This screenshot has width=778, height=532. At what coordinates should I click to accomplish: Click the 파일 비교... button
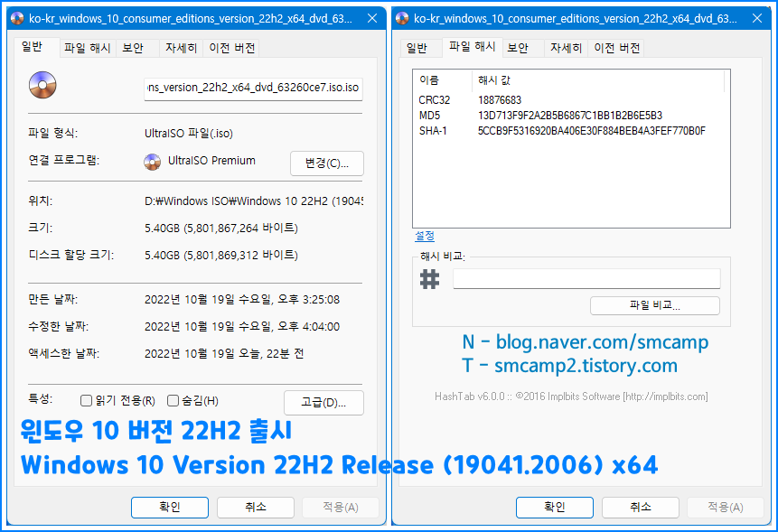tap(655, 305)
